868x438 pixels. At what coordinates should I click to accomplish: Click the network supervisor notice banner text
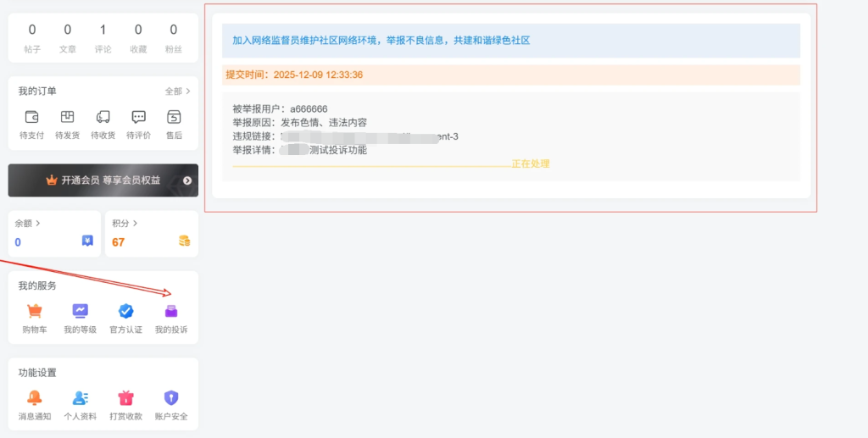(381, 41)
